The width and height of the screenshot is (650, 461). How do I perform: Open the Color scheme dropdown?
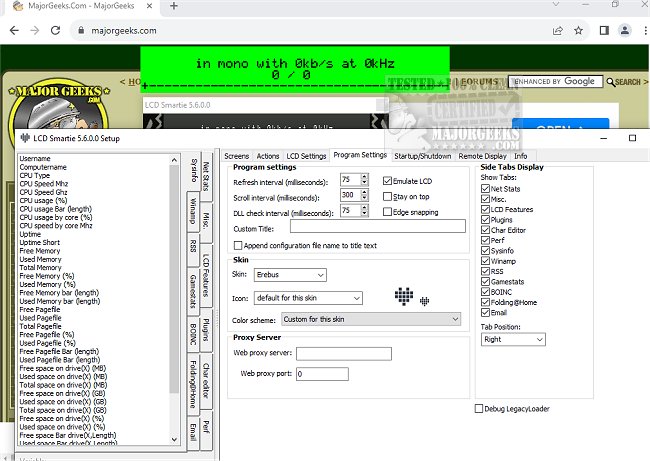coord(371,319)
